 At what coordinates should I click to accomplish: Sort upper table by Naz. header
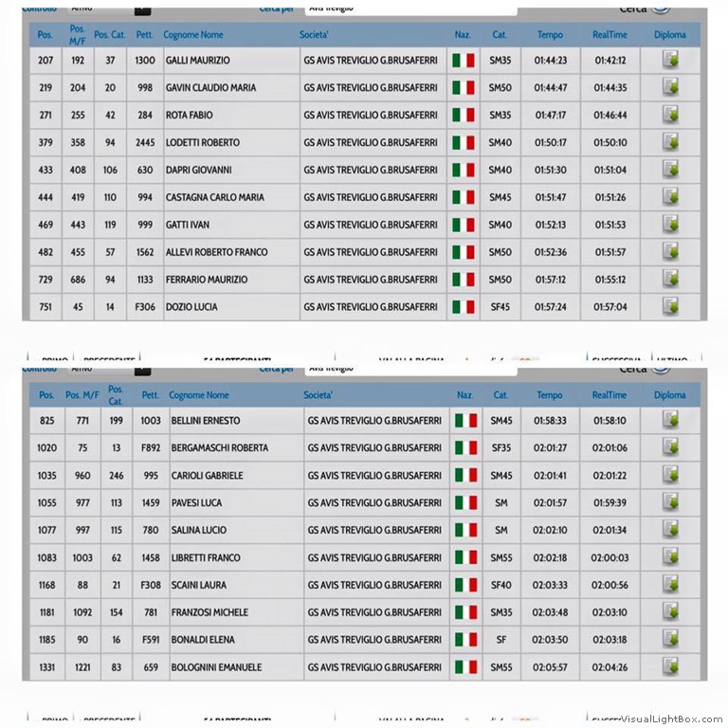point(463,34)
